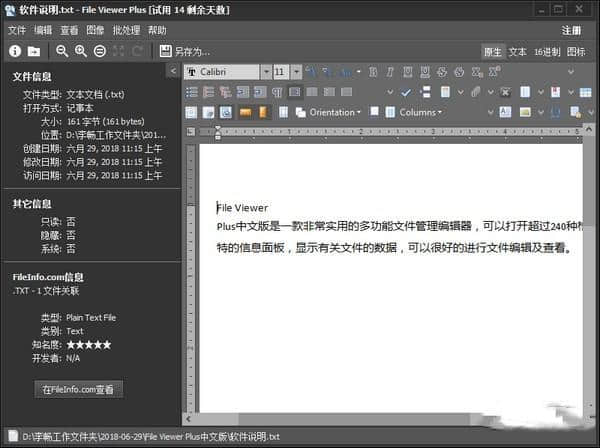Open a file with the folder icon
This screenshot has height=448, width=600.
click(34, 51)
